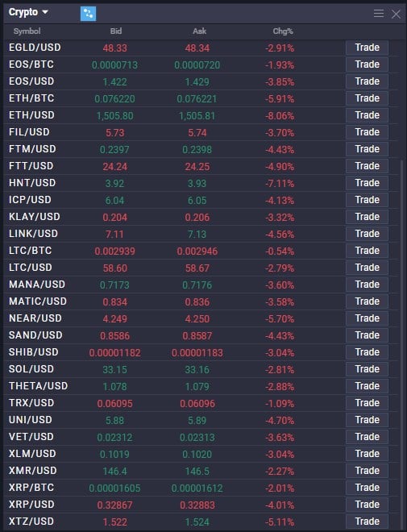Close the Crypto watchlist panel

coord(396,14)
